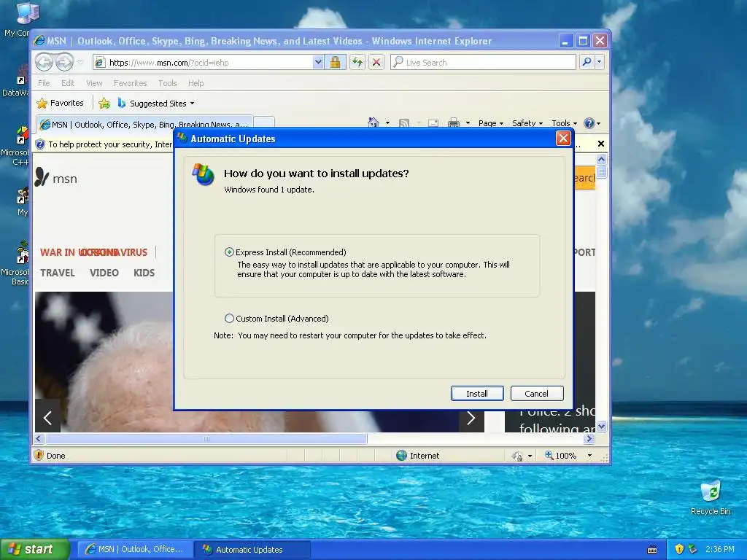Open the TRAVEL link on MSN
This screenshot has height=560, width=747.
[57, 273]
